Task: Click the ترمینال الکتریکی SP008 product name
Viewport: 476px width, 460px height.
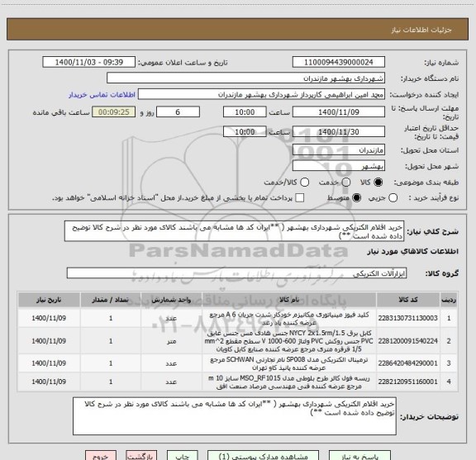Action: pos(289,363)
